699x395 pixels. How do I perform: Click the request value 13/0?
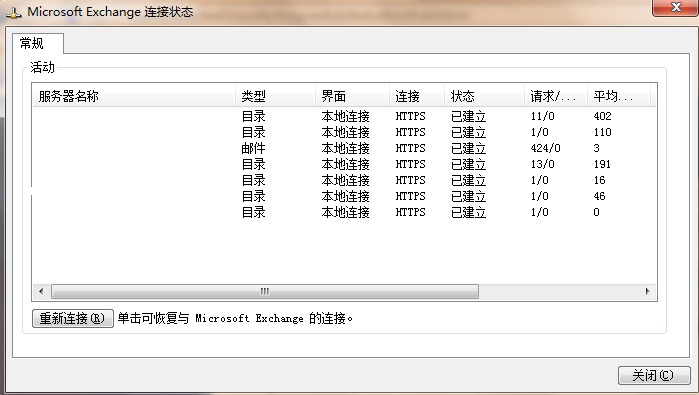click(543, 164)
